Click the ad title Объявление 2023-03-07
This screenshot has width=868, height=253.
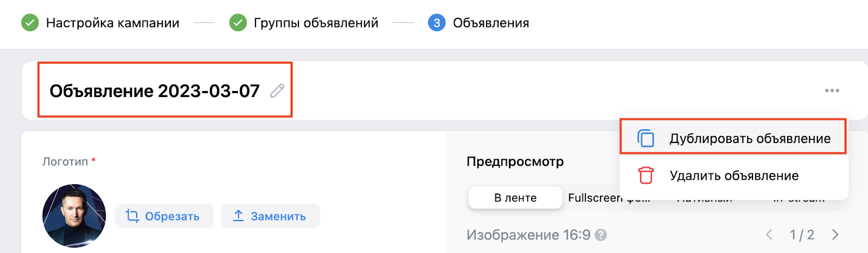[155, 90]
